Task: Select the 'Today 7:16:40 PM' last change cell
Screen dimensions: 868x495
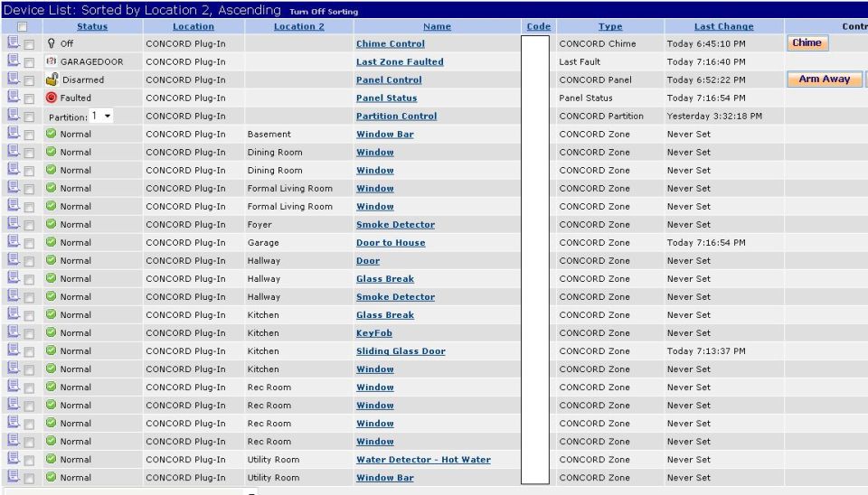Action: pos(706,61)
